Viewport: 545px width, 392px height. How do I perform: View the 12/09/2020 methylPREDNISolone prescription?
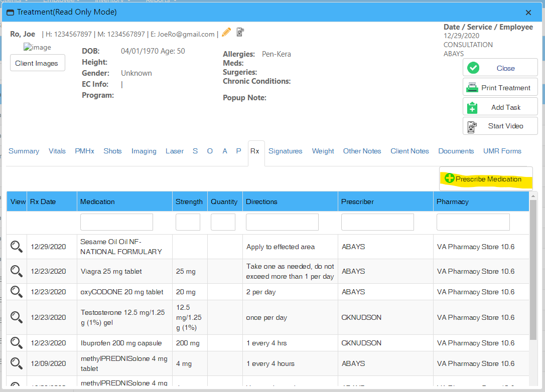click(x=17, y=363)
